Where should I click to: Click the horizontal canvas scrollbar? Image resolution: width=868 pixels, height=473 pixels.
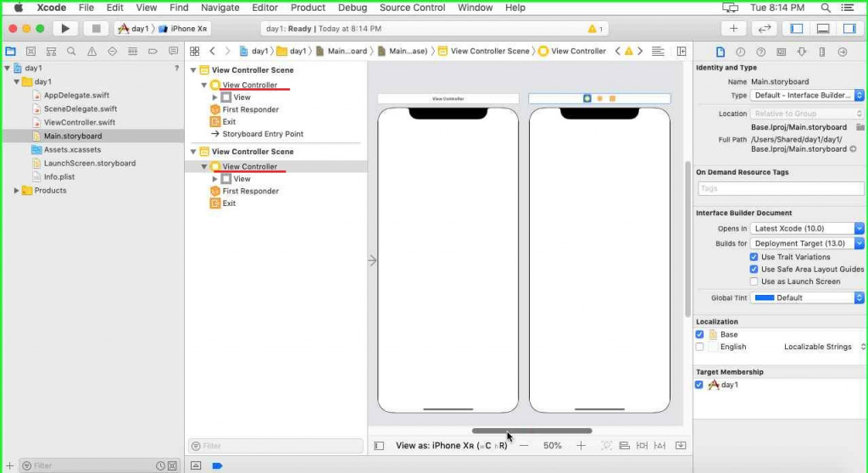(531, 431)
